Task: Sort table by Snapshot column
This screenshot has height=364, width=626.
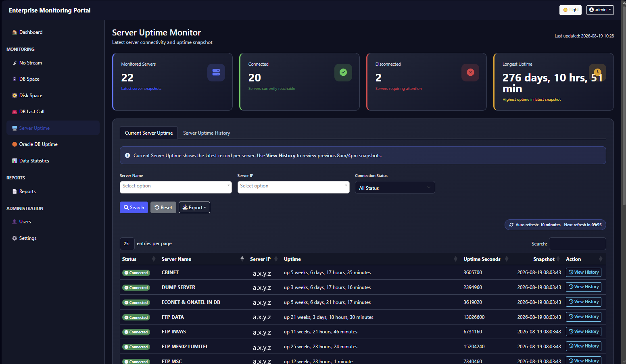Action: 537,259
